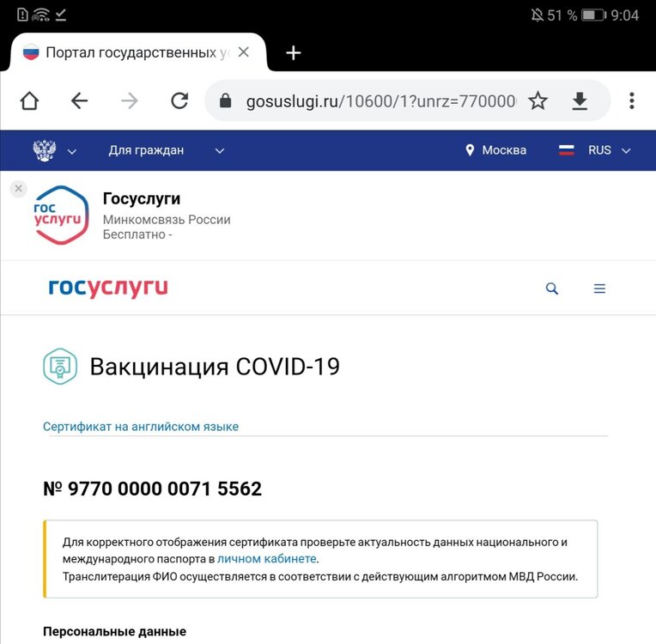Tap the download icon in toolbar
The height and width of the screenshot is (644, 656).
coord(580,101)
